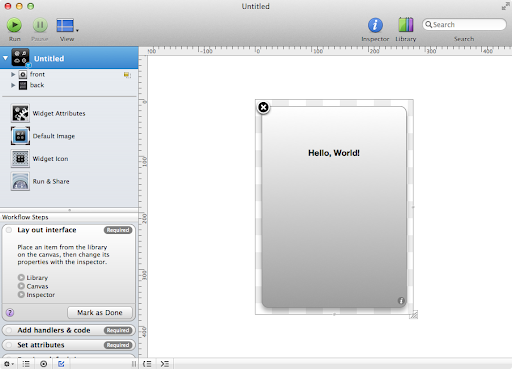Expand the back item disclosure triangle
The width and height of the screenshot is (512, 369).
coord(13,85)
